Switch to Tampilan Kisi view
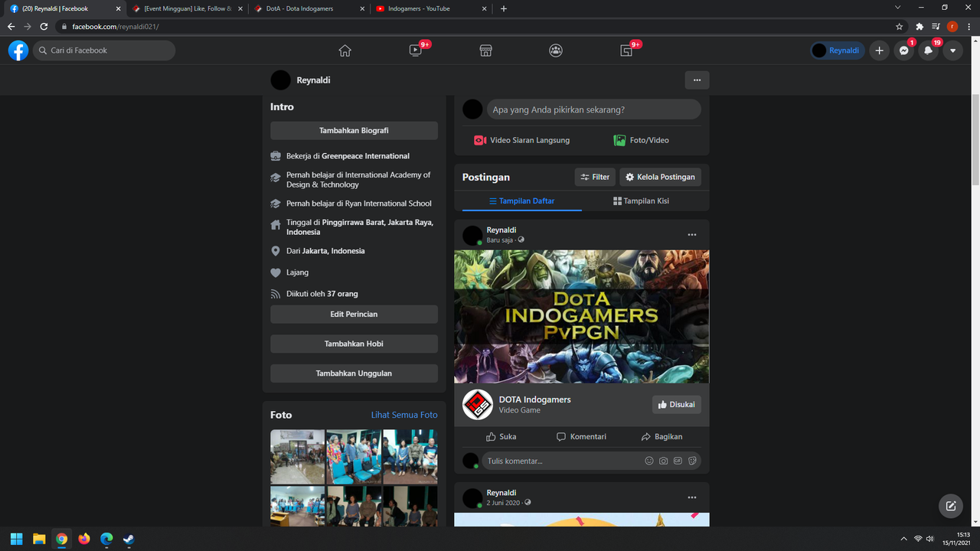 point(640,201)
